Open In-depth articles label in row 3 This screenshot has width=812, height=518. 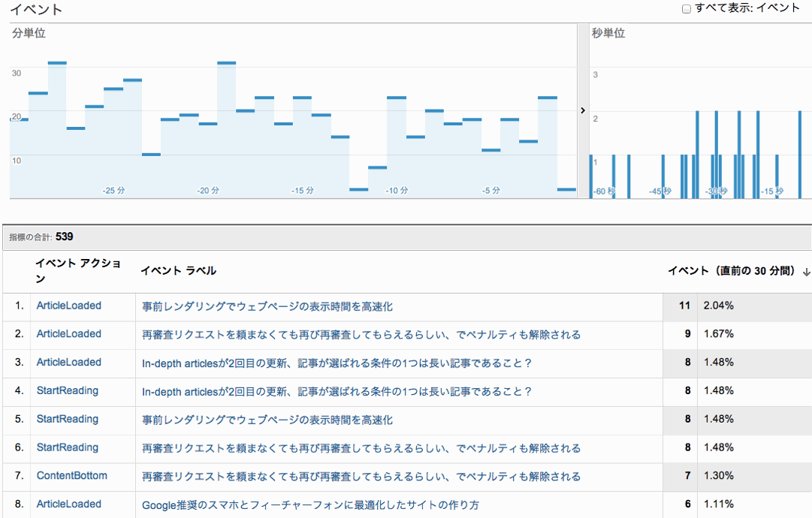337,363
